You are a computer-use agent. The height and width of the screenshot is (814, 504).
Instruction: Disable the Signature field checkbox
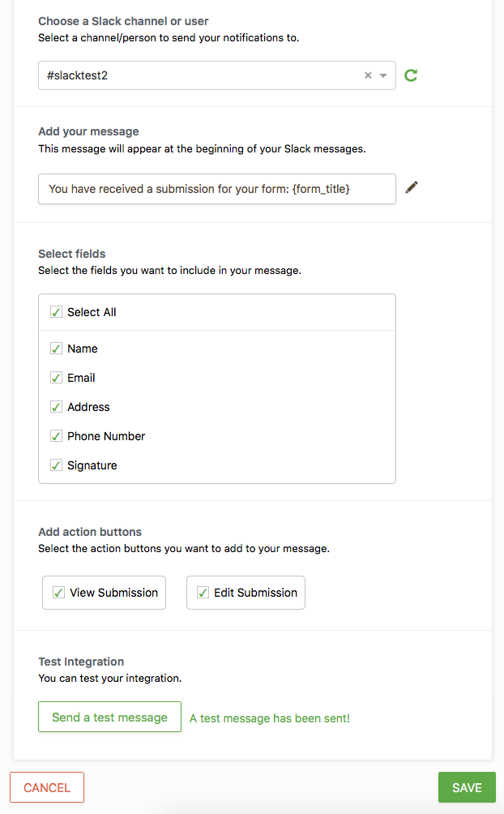pos(57,465)
